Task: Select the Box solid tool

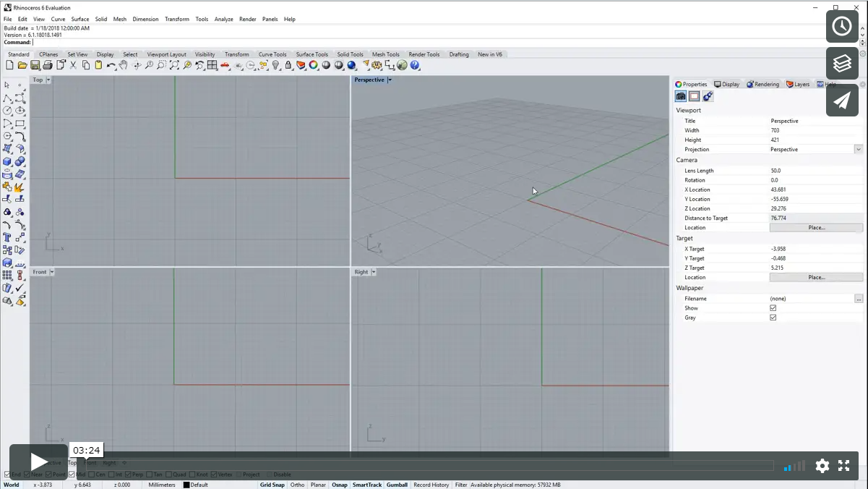Action: pyautogui.click(x=7, y=161)
